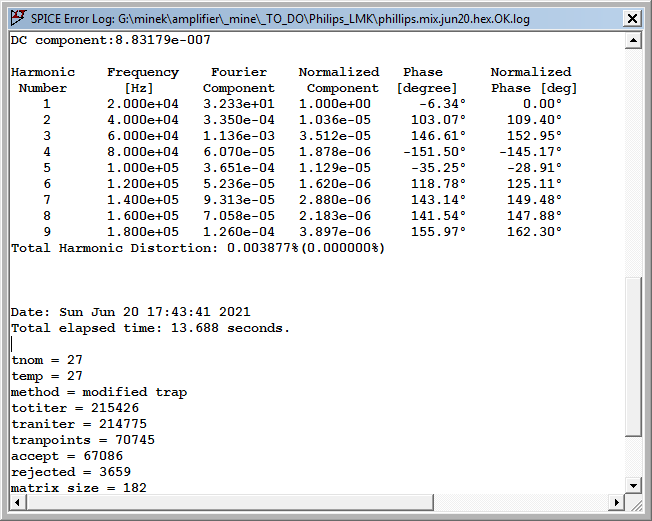Click normalized phase 162.30°
The width and height of the screenshot is (652, 521).
pos(534,232)
